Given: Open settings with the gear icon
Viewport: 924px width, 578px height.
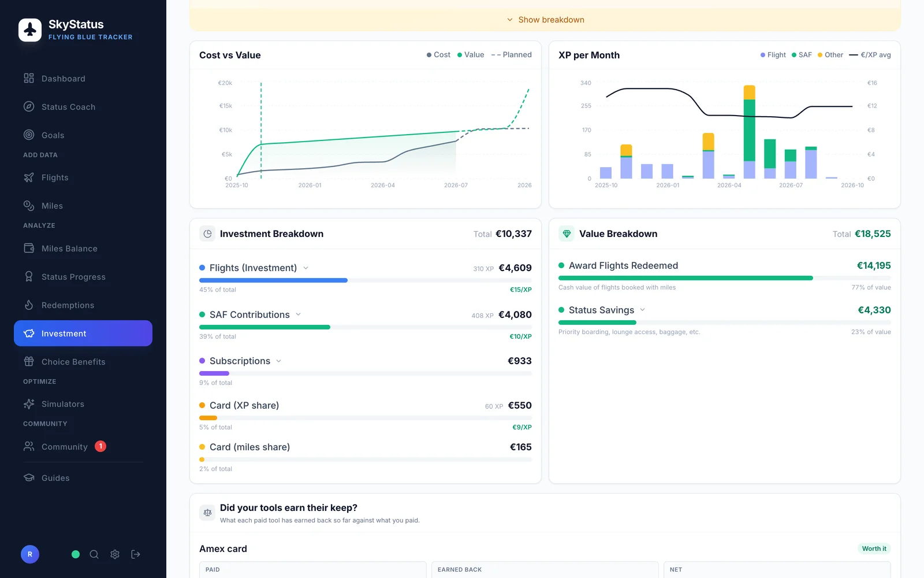Looking at the screenshot, I should [x=115, y=554].
